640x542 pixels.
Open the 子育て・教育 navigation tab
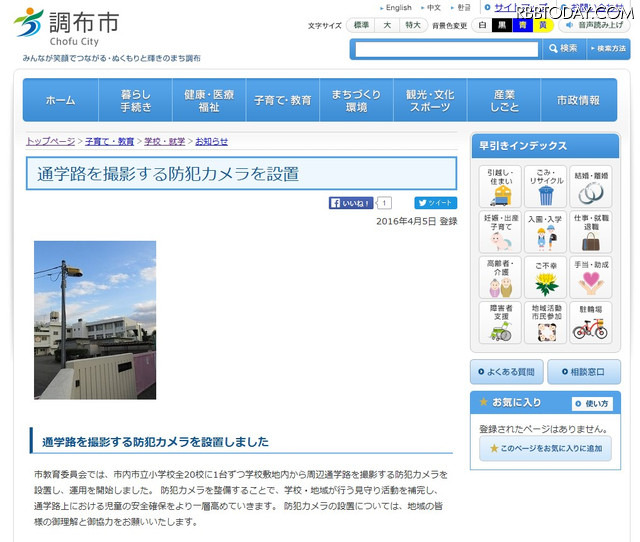283,100
